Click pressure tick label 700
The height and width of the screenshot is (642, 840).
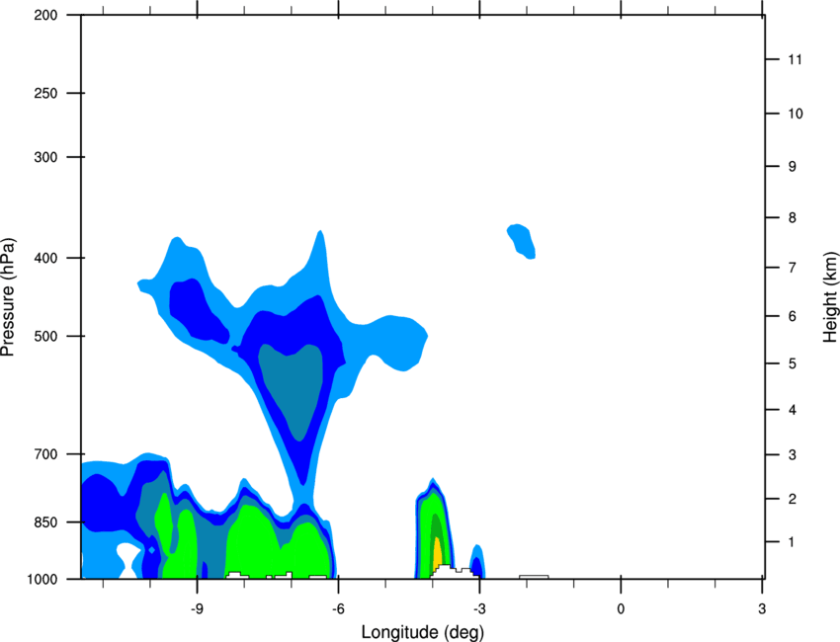(x=45, y=454)
